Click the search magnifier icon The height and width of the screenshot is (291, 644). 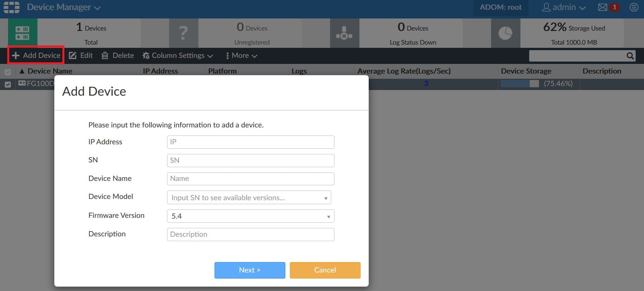[630, 56]
